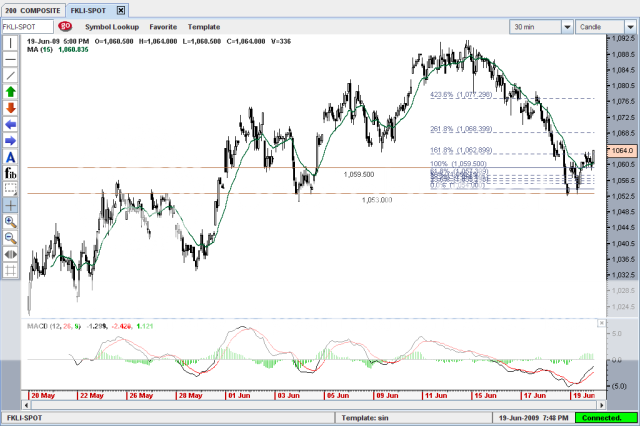This screenshot has height=426, width=640.
Task: Pick the diagonal trend line tool
Action: click(11, 75)
